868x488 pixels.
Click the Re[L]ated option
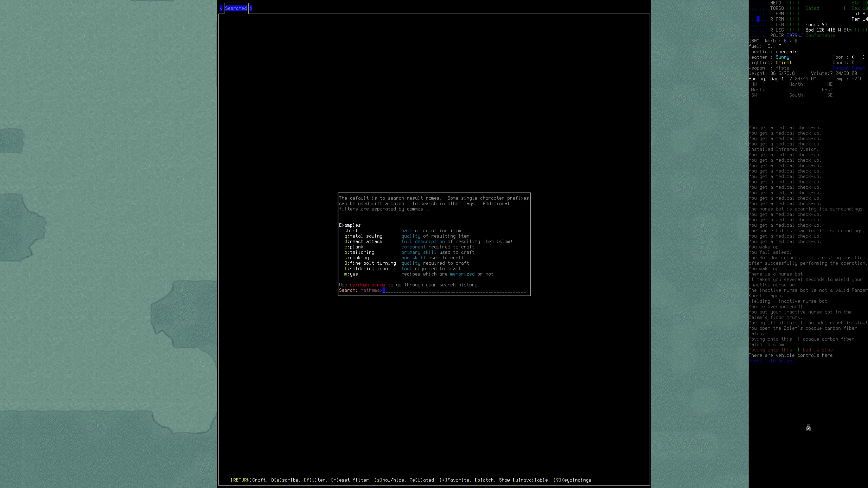(x=422, y=480)
